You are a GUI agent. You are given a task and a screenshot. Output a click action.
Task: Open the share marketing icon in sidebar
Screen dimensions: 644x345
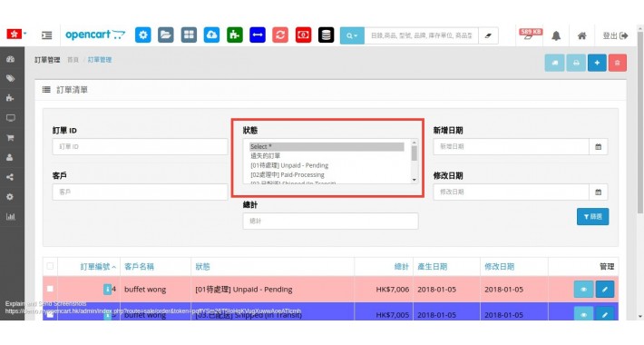pyautogui.click(x=10, y=177)
